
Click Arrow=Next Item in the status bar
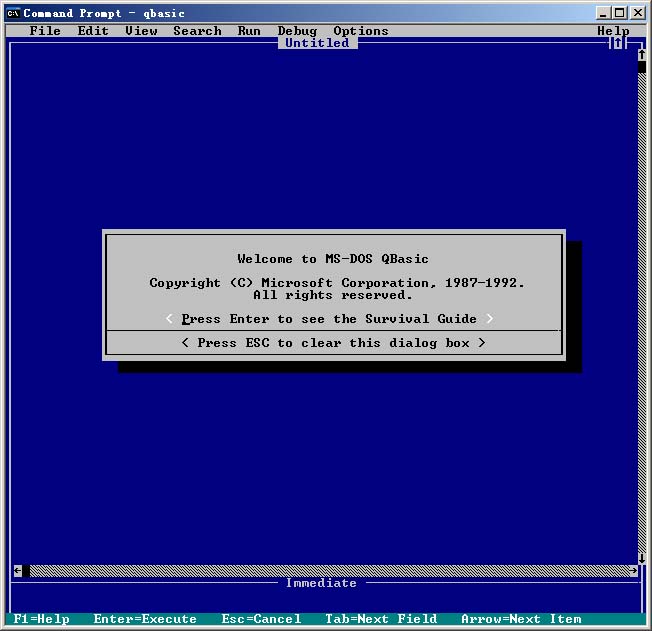(521, 619)
